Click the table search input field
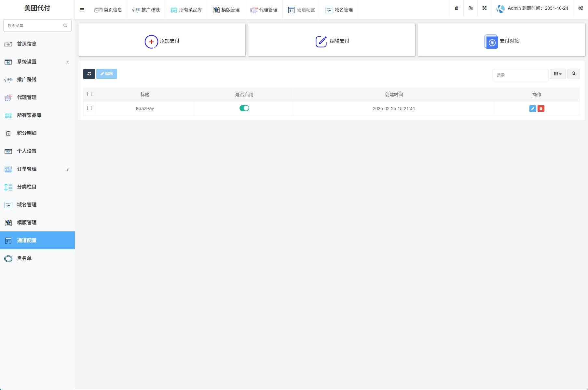This screenshot has height=390, width=588. point(520,75)
